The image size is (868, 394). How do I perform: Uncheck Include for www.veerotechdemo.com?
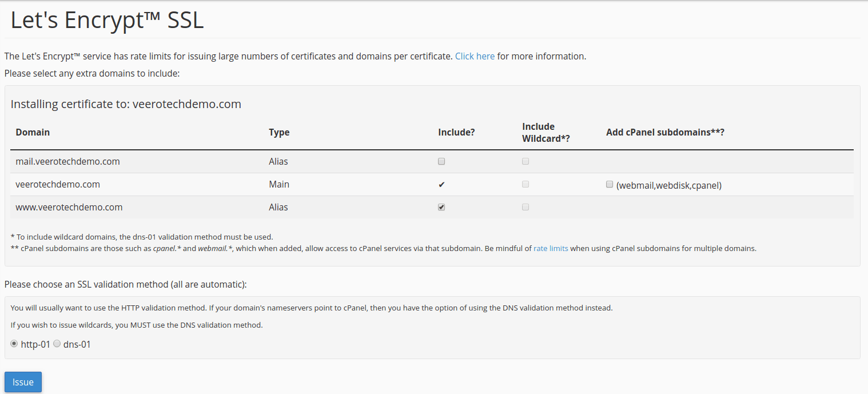pos(441,207)
